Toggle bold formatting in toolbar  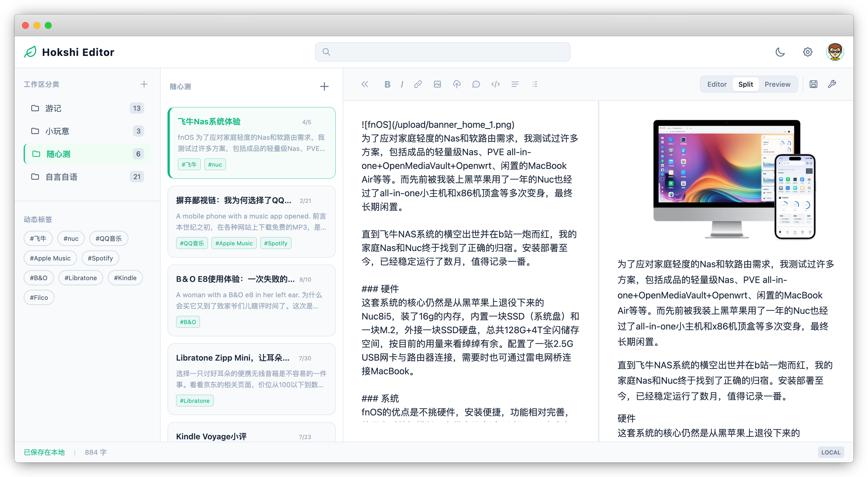[387, 84]
